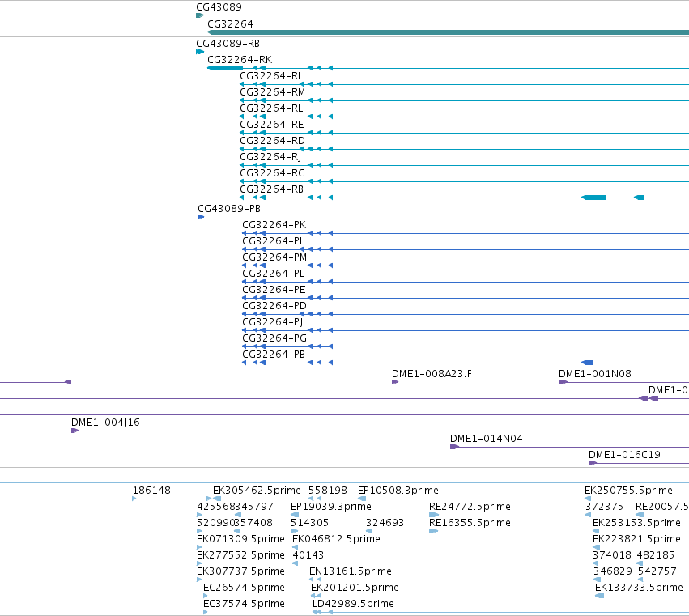Select EST EK250755.5prime
This screenshot has height=616, width=689.
click(629, 491)
